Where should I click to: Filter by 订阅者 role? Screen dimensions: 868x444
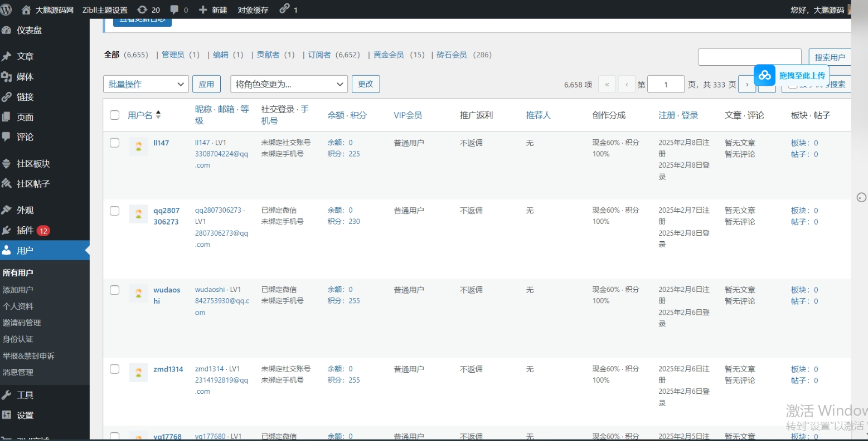pyautogui.click(x=319, y=55)
